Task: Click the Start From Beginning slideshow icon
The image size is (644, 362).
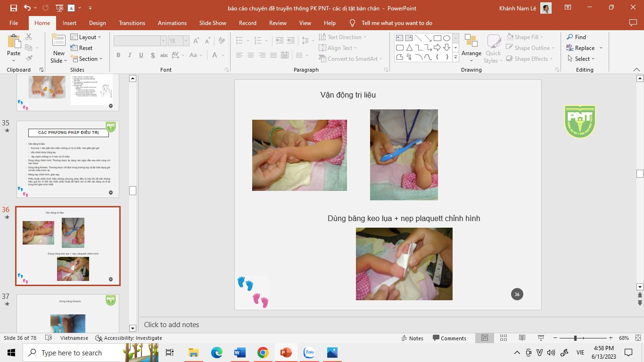Action: [x=59, y=8]
